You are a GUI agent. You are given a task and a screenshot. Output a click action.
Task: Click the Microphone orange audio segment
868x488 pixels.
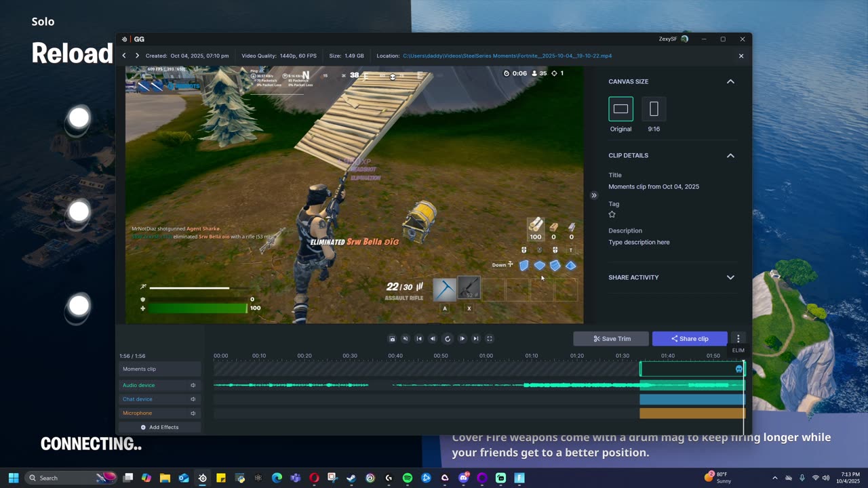point(692,413)
